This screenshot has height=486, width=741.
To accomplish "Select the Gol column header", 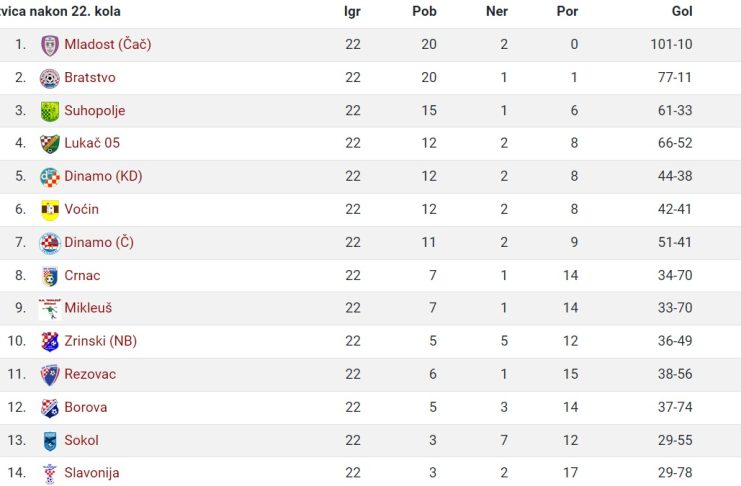I will 682,11.
